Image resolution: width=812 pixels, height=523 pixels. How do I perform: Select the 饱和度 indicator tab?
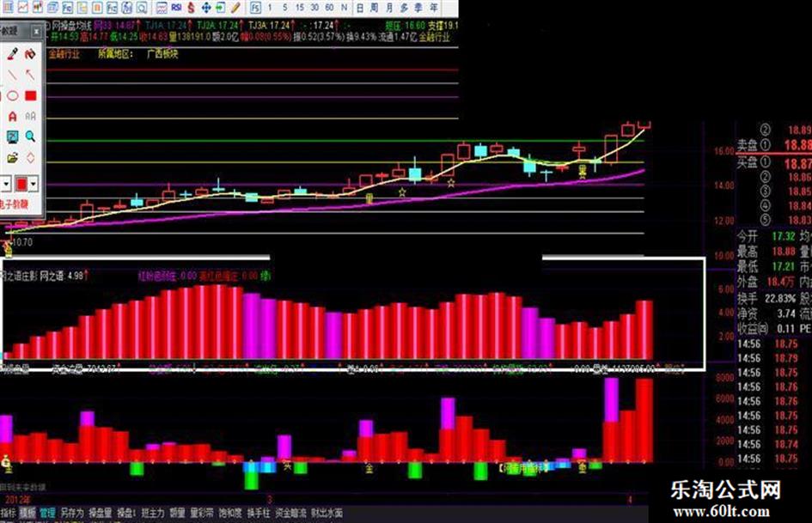230,513
